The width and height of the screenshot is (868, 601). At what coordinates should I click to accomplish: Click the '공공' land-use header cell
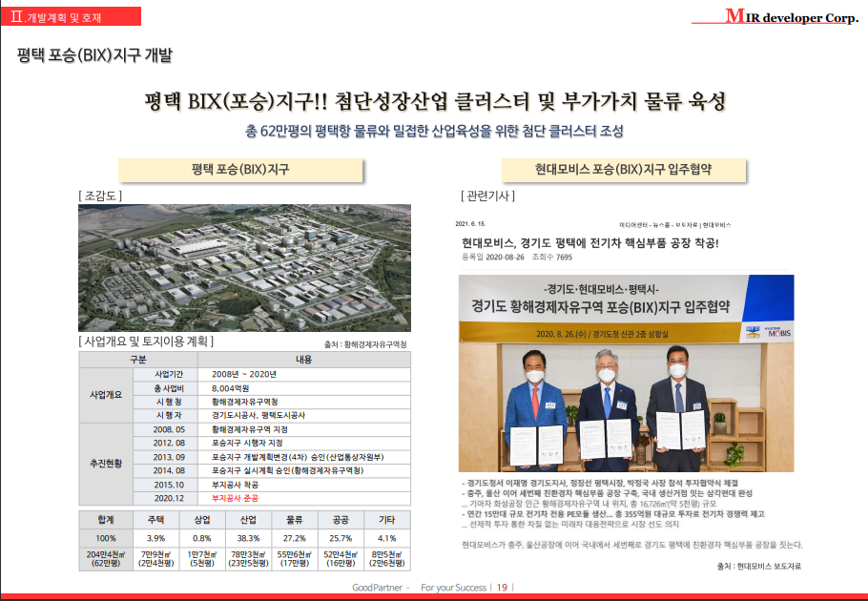(x=341, y=520)
